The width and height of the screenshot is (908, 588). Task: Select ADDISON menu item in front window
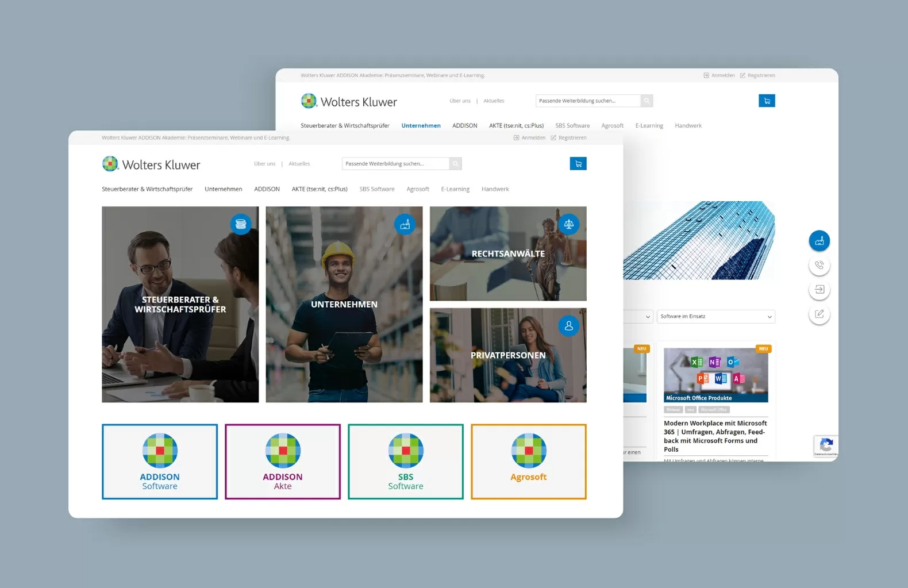[x=267, y=189]
